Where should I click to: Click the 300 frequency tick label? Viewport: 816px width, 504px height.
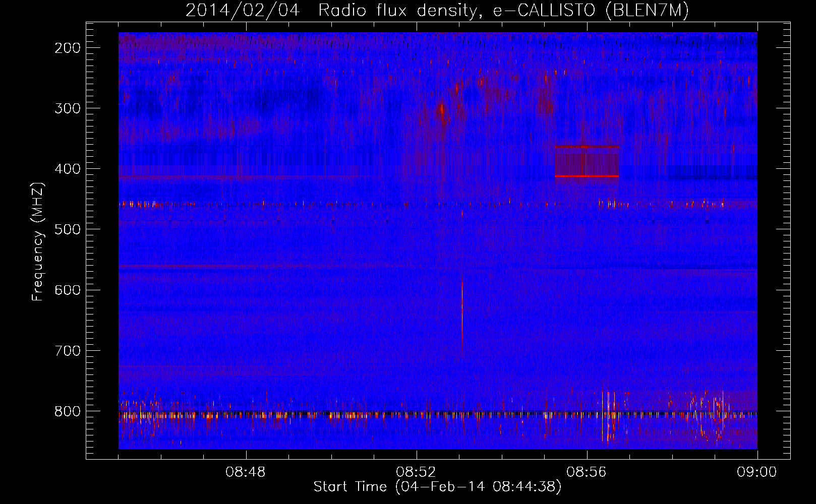point(68,108)
